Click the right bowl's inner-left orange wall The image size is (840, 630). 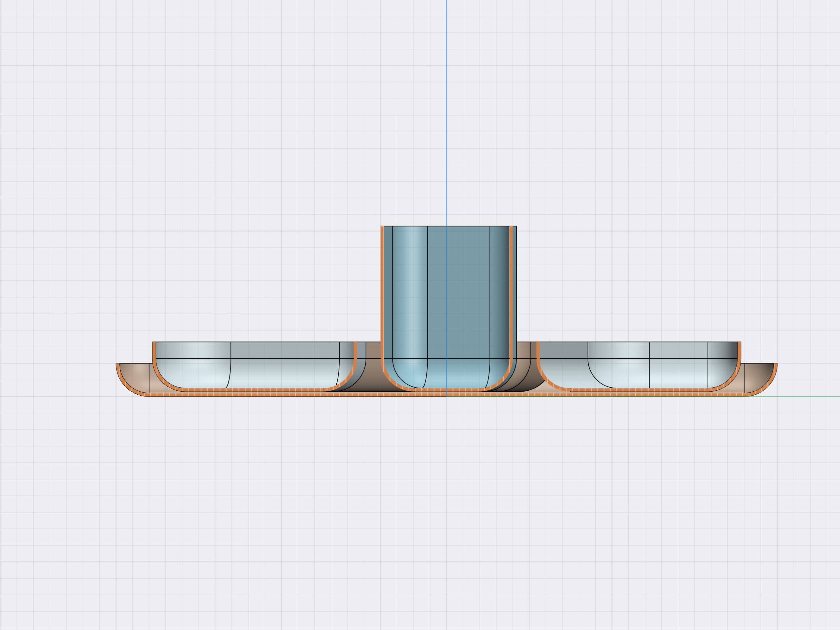(538, 350)
